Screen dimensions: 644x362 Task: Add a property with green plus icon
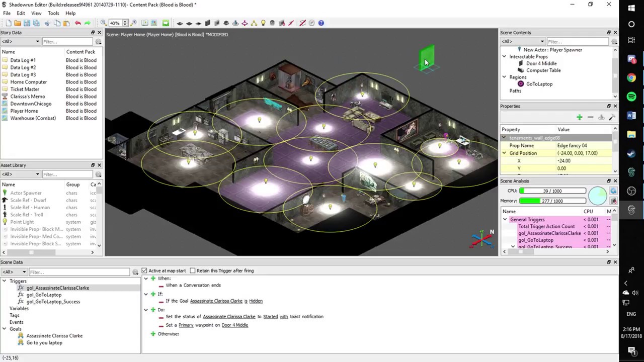coord(580,117)
